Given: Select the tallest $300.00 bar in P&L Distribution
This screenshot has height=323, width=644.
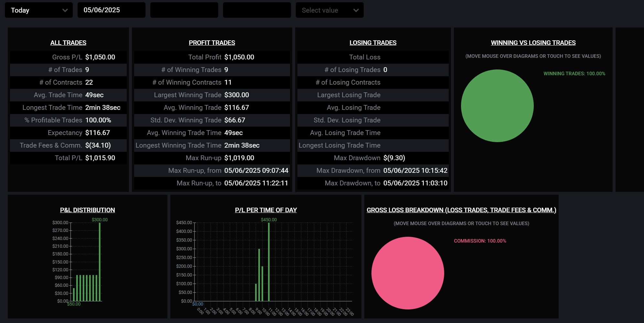Looking at the screenshot, I should click(x=100, y=262).
